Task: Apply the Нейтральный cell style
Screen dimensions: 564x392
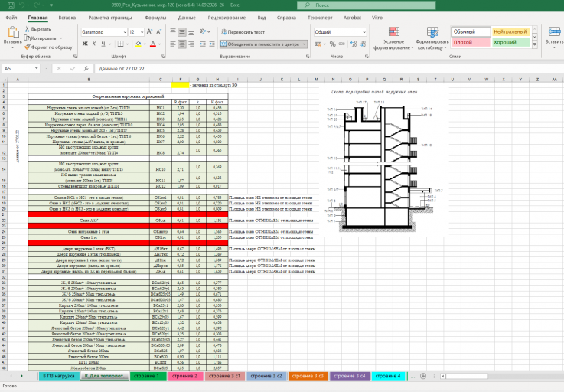Action: point(510,31)
